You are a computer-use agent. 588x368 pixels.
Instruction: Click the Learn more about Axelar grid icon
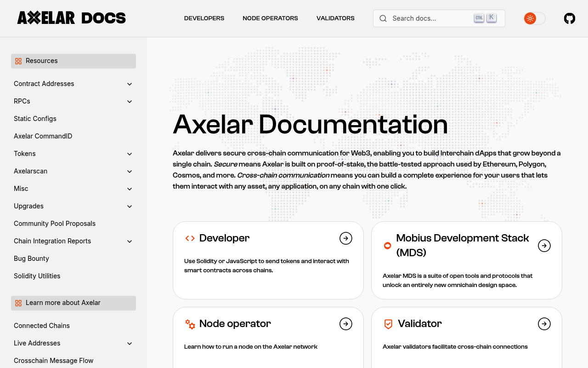pos(18,303)
